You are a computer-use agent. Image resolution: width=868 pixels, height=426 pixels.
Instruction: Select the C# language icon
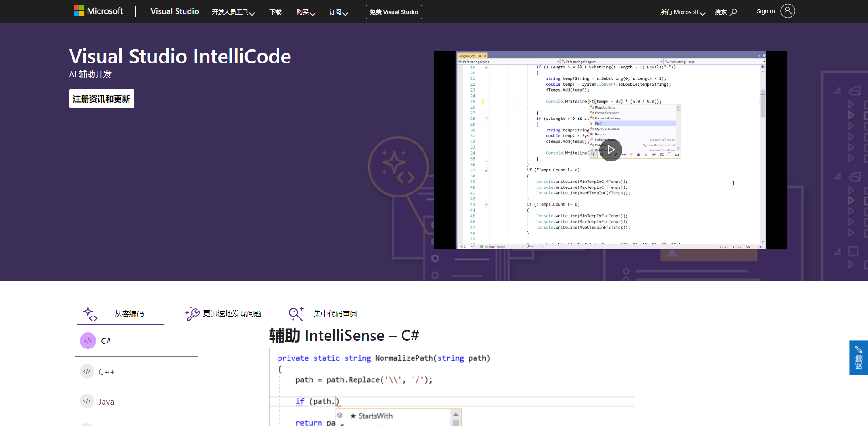tap(88, 340)
